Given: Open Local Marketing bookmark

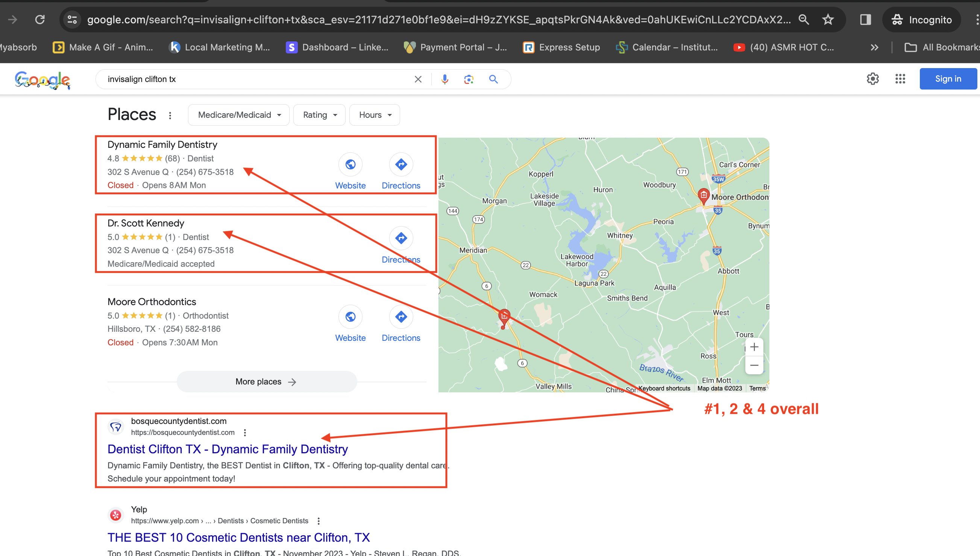Looking at the screenshot, I should tap(220, 47).
